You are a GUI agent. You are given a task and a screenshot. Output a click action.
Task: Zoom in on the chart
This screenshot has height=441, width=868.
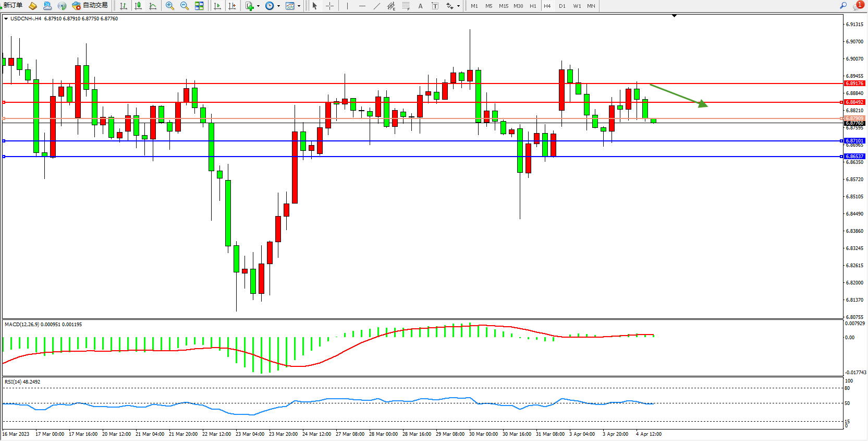pyautogui.click(x=170, y=6)
